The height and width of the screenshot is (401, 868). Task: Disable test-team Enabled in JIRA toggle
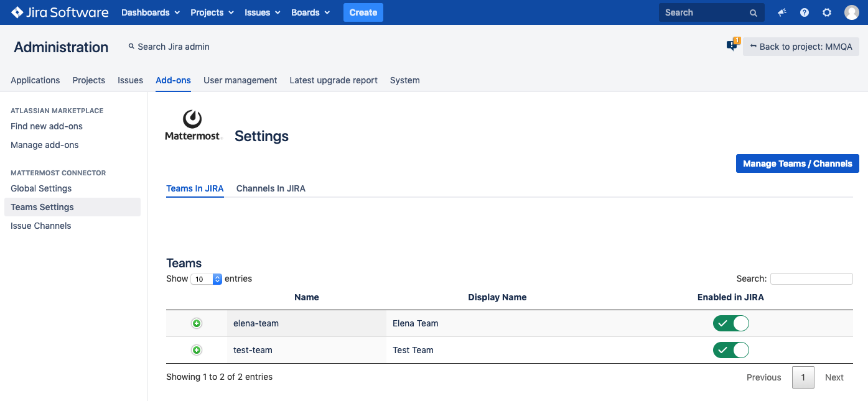[x=730, y=350]
